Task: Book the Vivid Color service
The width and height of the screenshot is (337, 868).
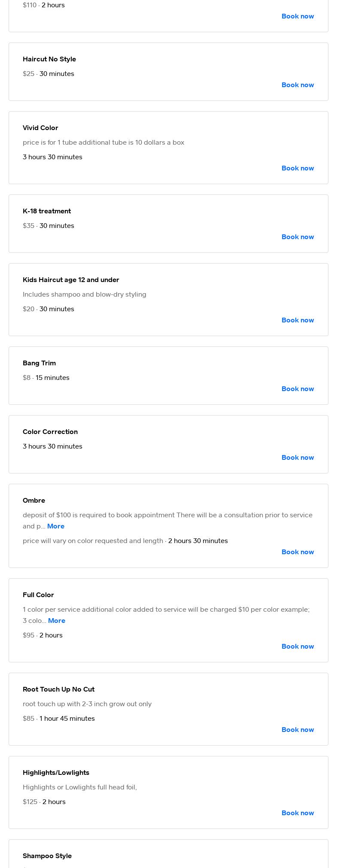Action: [x=298, y=168]
